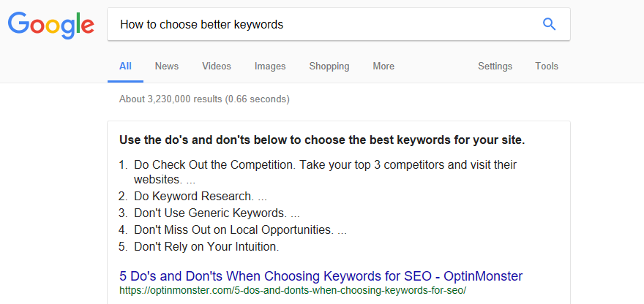Switch to the News tab
Viewport: 644px width, 304px height.
(167, 66)
